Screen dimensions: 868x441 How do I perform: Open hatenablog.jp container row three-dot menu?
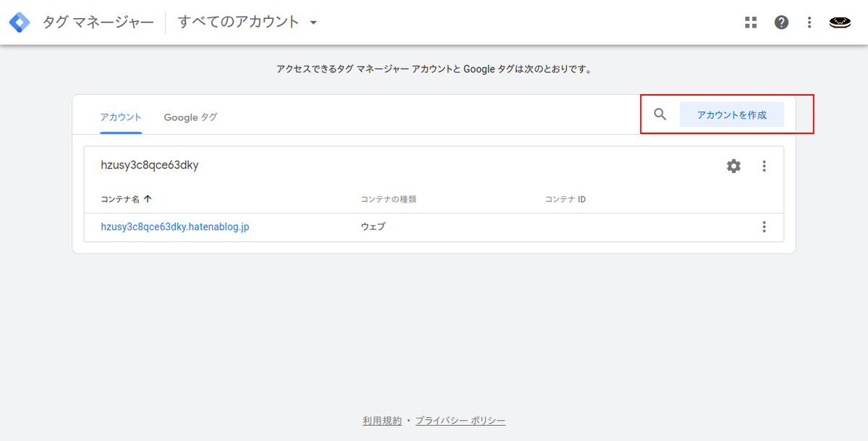click(764, 227)
